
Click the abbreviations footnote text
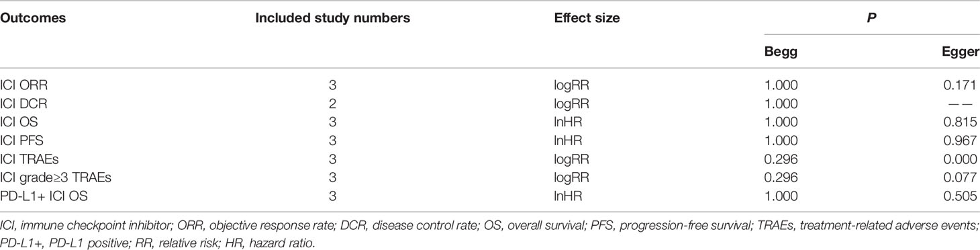click(x=489, y=225)
